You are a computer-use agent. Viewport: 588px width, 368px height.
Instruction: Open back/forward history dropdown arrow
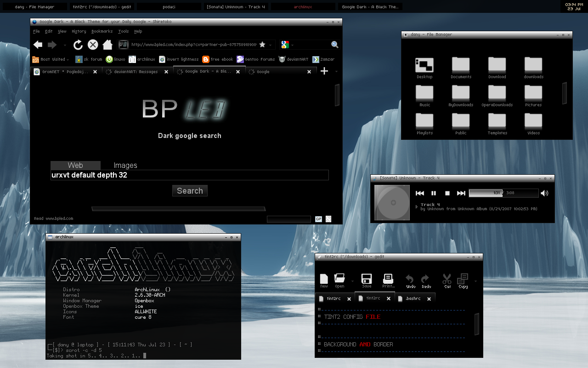coord(65,45)
